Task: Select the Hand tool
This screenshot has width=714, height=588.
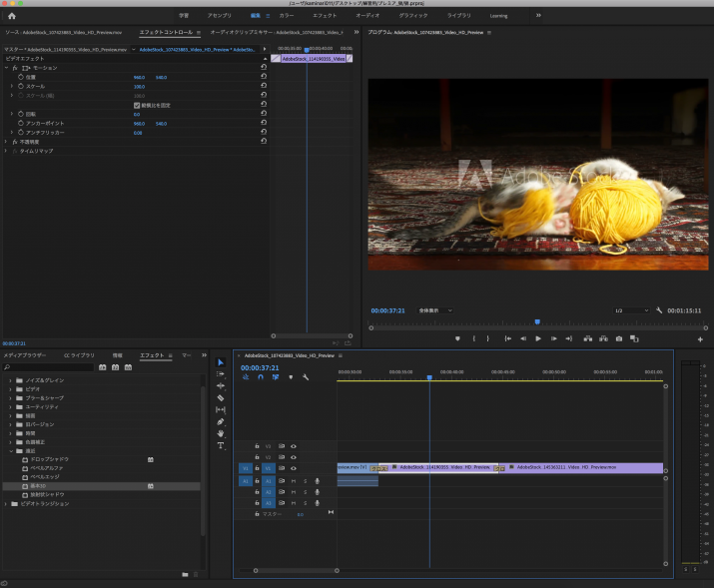Action: [221, 432]
